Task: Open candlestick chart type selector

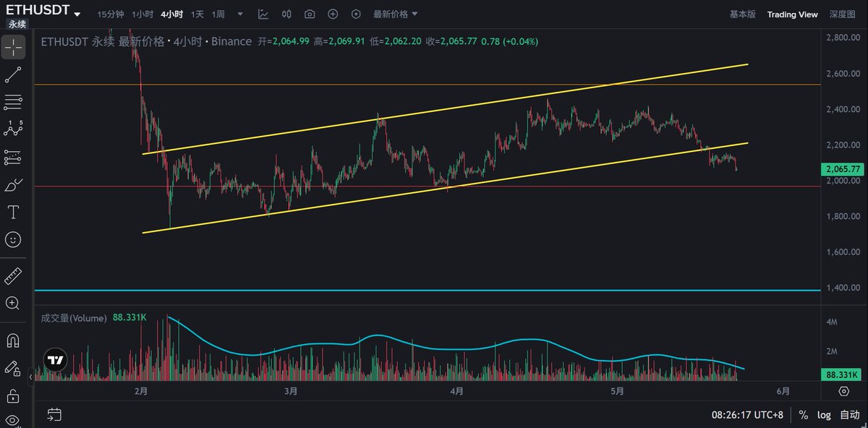Action: 286,14
